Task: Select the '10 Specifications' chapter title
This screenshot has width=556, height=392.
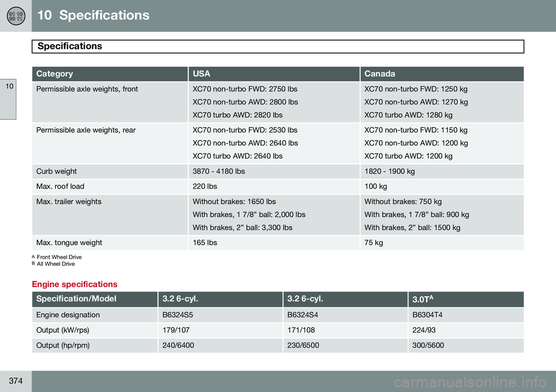Action: [x=93, y=15]
